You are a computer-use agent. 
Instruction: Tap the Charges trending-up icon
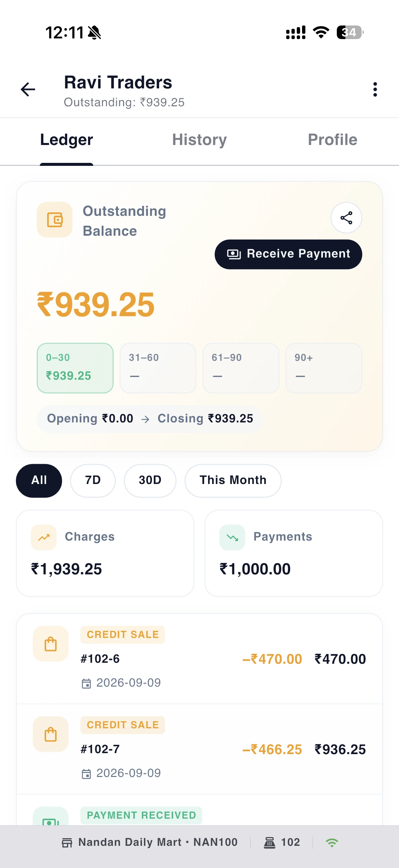click(44, 537)
